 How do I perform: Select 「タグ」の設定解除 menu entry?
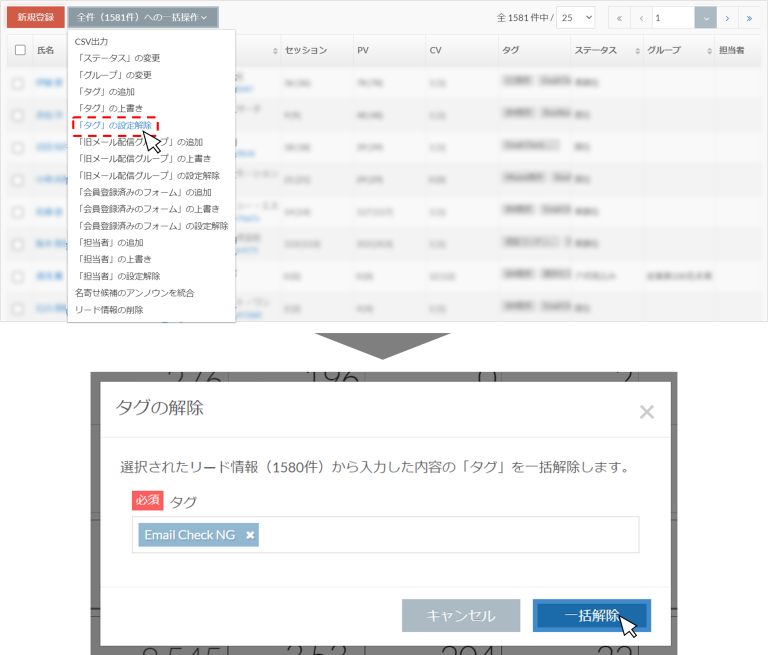(x=115, y=125)
